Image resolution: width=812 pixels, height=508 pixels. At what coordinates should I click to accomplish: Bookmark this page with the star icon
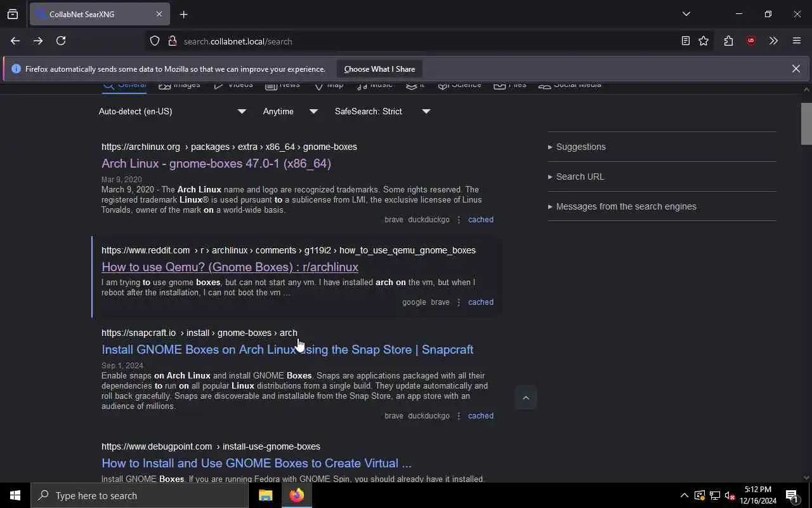tap(704, 41)
